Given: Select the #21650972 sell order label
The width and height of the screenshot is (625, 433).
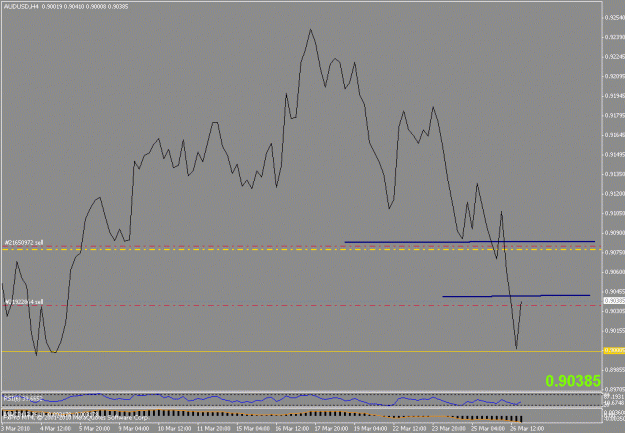Looking at the screenshot, I should (x=24, y=242).
